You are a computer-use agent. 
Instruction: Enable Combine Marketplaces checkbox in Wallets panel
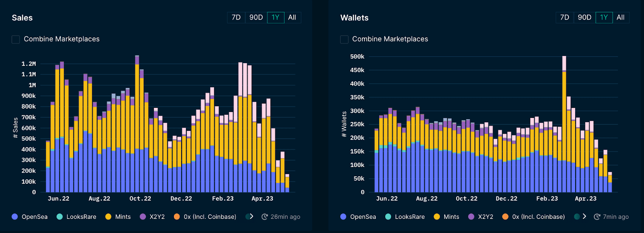344,39
